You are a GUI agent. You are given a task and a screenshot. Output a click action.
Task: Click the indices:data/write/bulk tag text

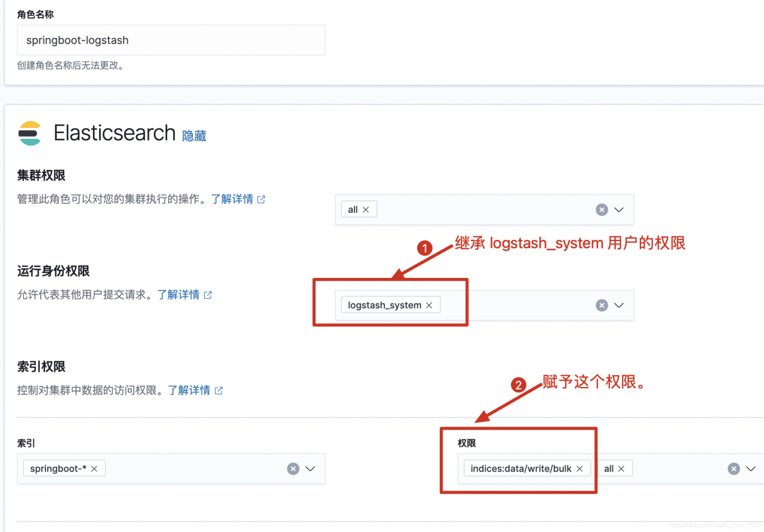coord(521,468)
